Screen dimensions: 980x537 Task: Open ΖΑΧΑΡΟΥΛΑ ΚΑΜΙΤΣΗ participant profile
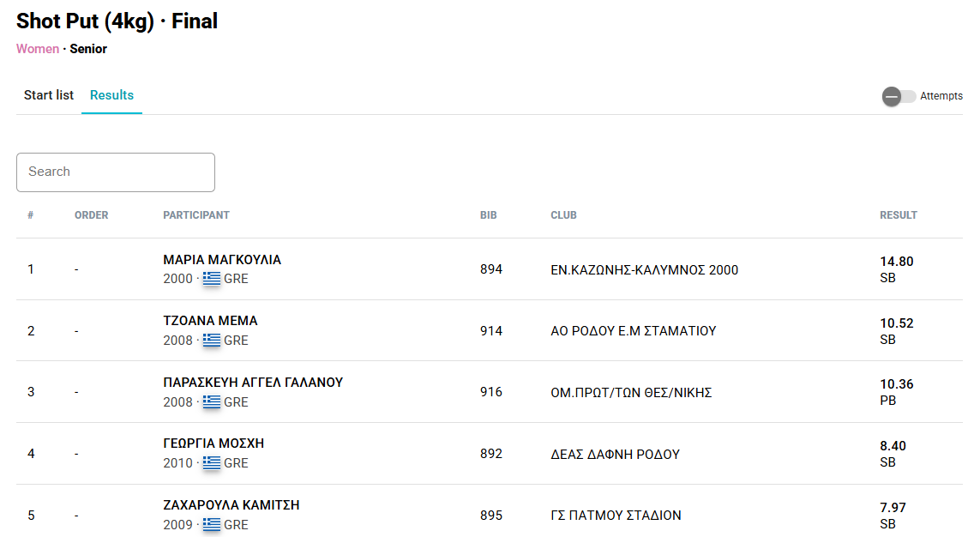pyautogui.click(x=231, y=505)
